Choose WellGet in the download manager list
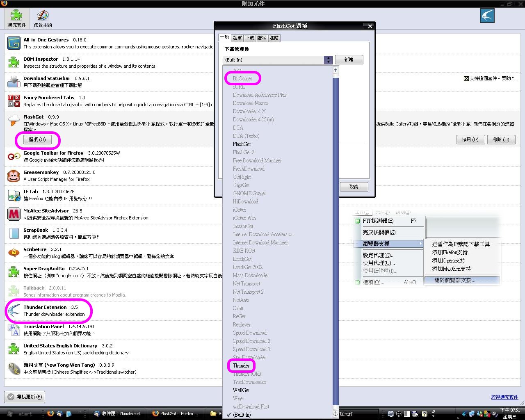Screen dimensions: 525x420 tap(241, 390)
